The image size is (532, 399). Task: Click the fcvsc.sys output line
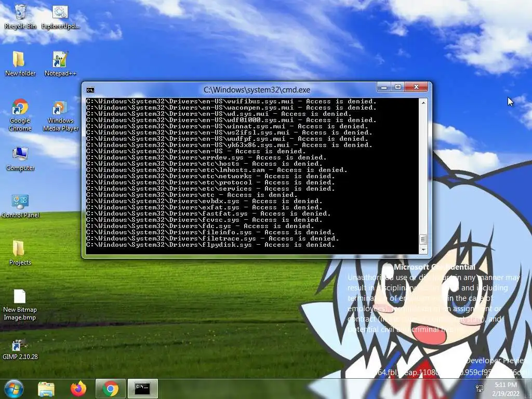point(204,220)
